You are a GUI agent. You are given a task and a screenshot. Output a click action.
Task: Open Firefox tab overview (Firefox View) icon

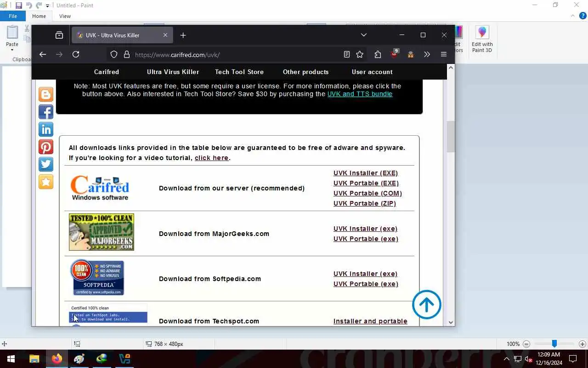click(59, 35)
